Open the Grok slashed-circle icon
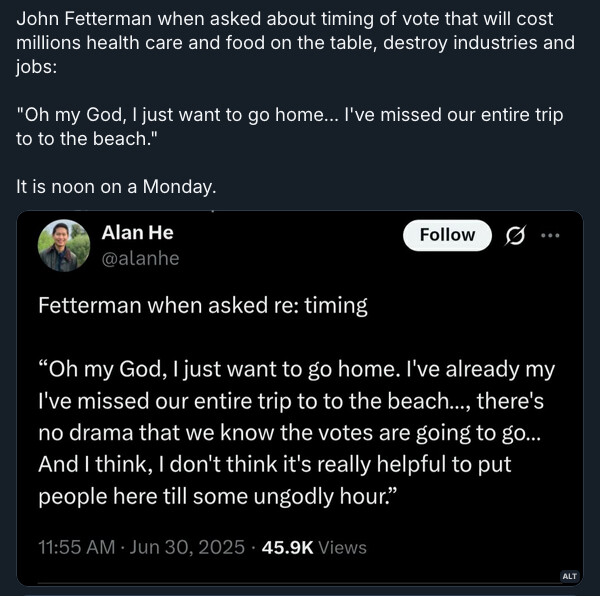This screenshot has height=596, width=600. [x=515, y=235]
